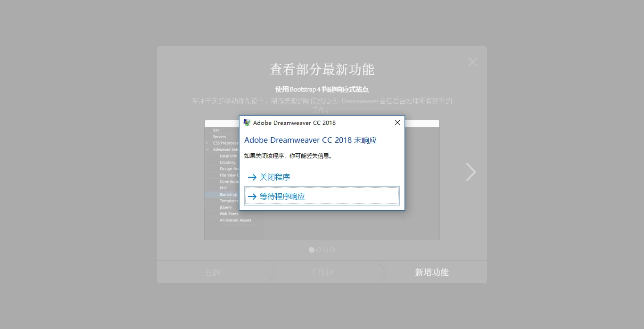Close the new features overlay with X
Screen dimensions: 644x329
pos(473,62)
